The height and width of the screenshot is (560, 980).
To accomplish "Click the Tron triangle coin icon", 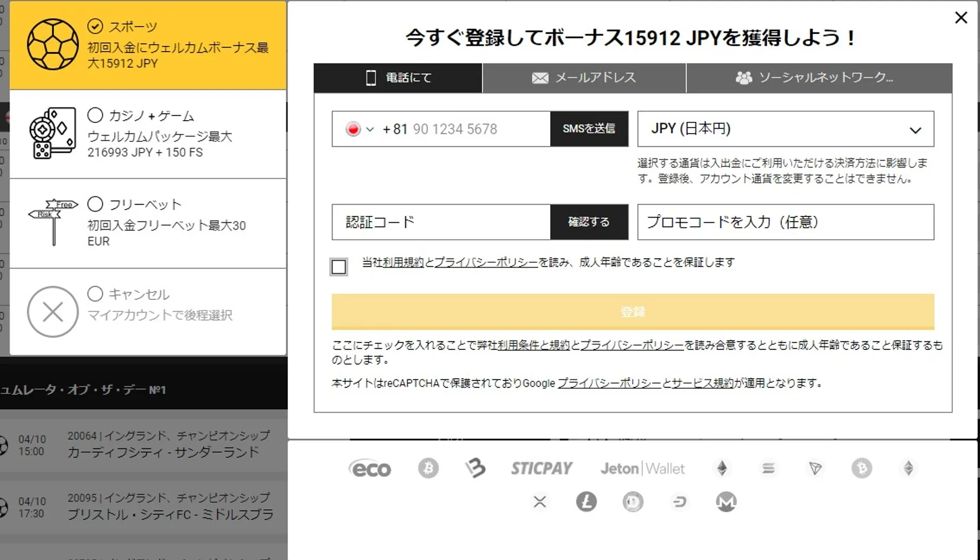I will pyautogui.click(x=815, y=468).
